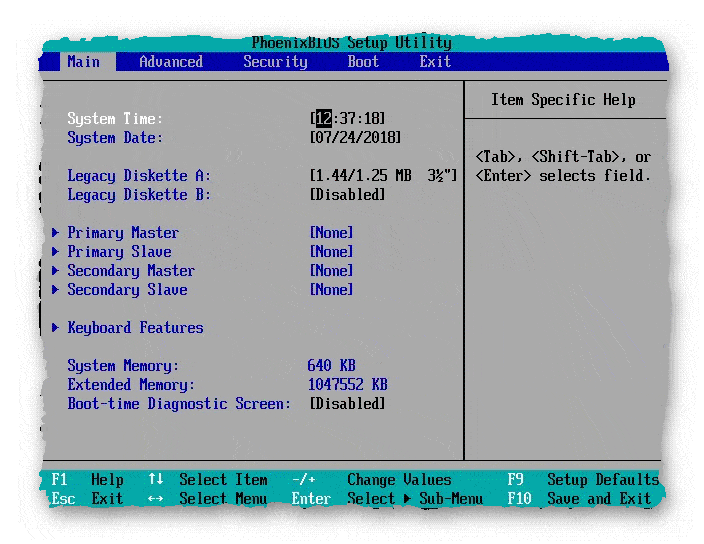The width and height of the screenshot is (704, 544).
Task: Click the Boot-time Diagnostic Screen label
Action: click(x=179, y=404)
